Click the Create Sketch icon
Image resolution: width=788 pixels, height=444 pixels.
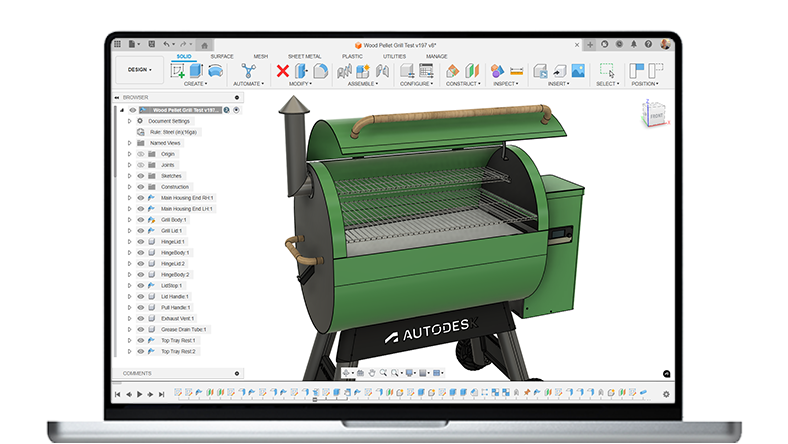pos(178,70)
